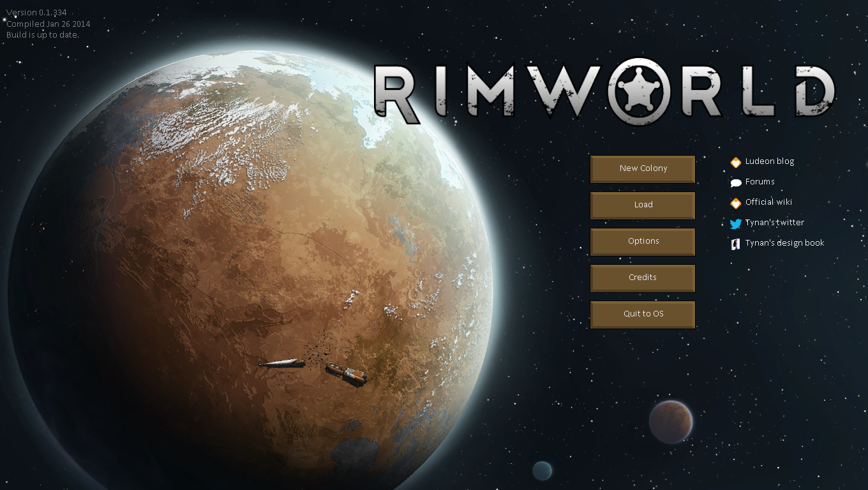Image resolution: width=868 pixels, height=490 pixels.
Task: Visit the Forums text link
Action: tap(759, 182)
